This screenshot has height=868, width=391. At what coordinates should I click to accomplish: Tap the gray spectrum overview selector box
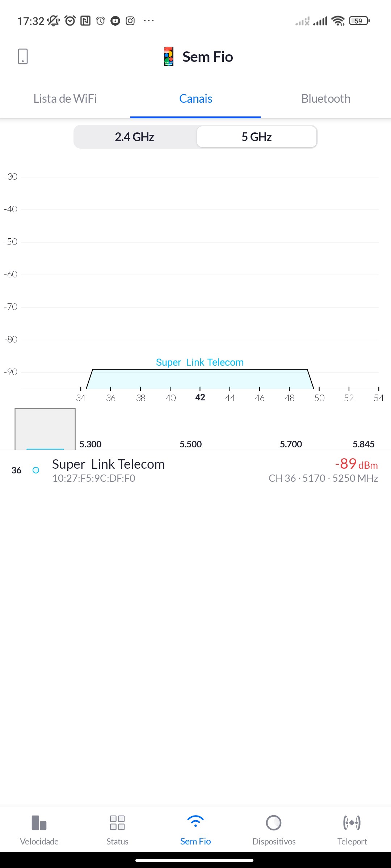click(45, 429)
